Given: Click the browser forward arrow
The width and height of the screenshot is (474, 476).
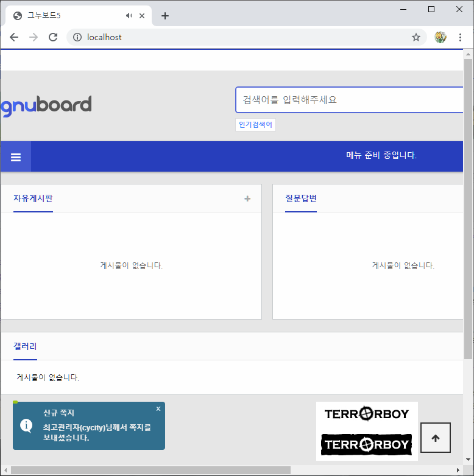Looking at the screenshot, I should [x=34, y=37].
